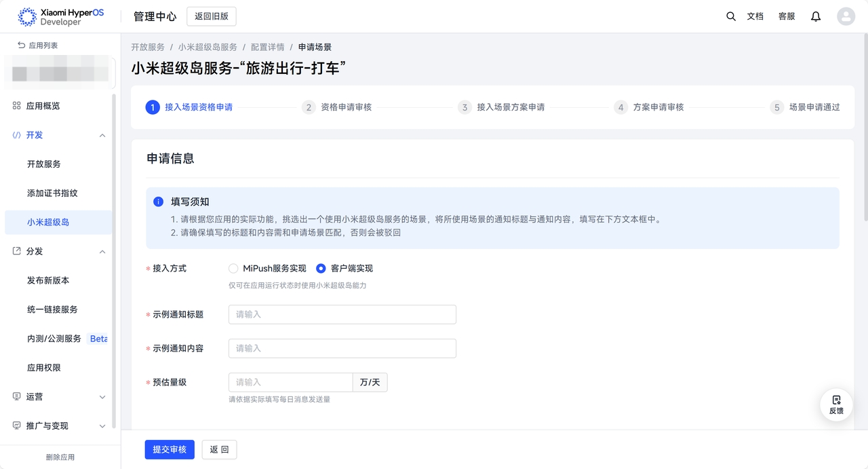The height and width of the screenshot is (469, 868).
Task: Click the 示例通知标题 input field
Action: pyautogui.click(x=342, y=314)
